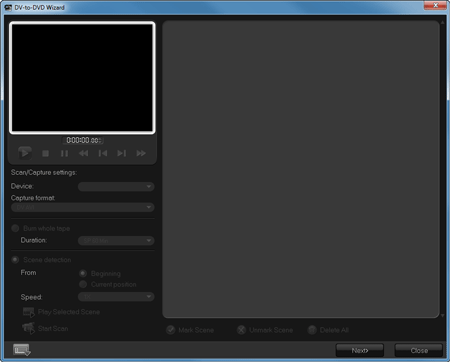Open the Capture format dropdown
450x362 pixels.
pos(83,207)
